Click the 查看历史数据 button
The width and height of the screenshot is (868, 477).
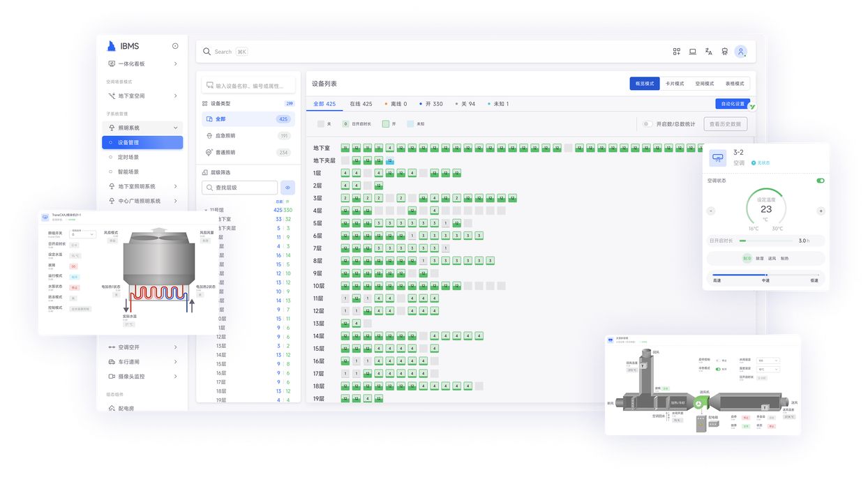click(x=725, y=124)
